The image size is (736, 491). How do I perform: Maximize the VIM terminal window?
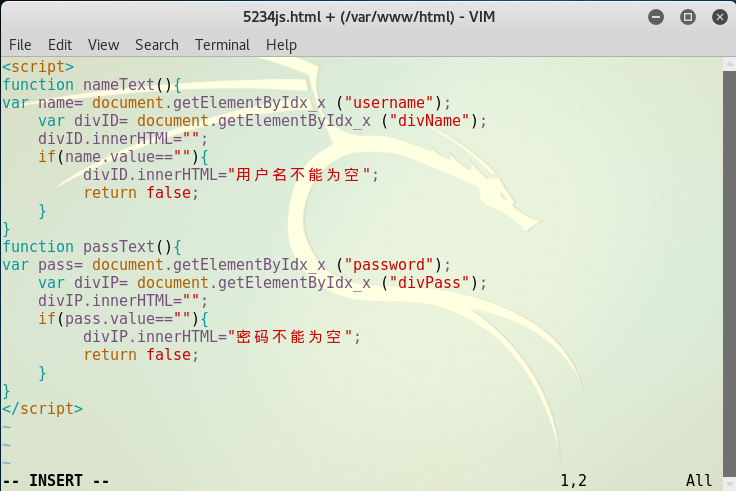coord(688,17)
